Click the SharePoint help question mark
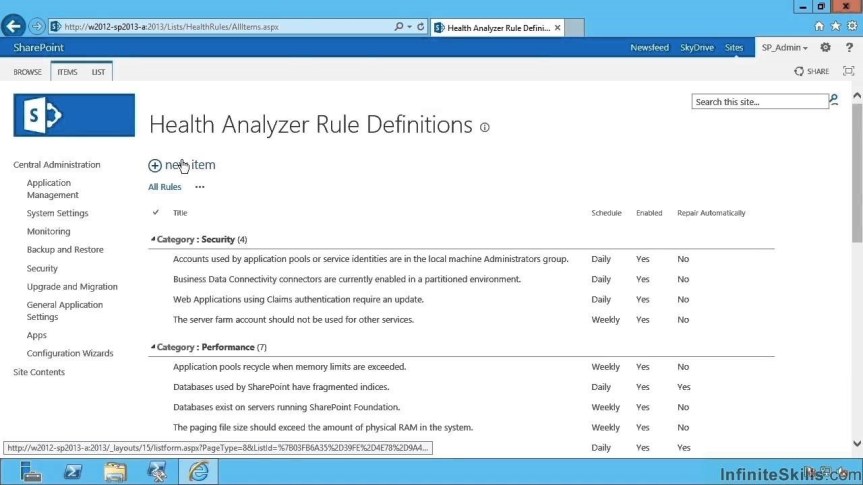 pos(849,47)
